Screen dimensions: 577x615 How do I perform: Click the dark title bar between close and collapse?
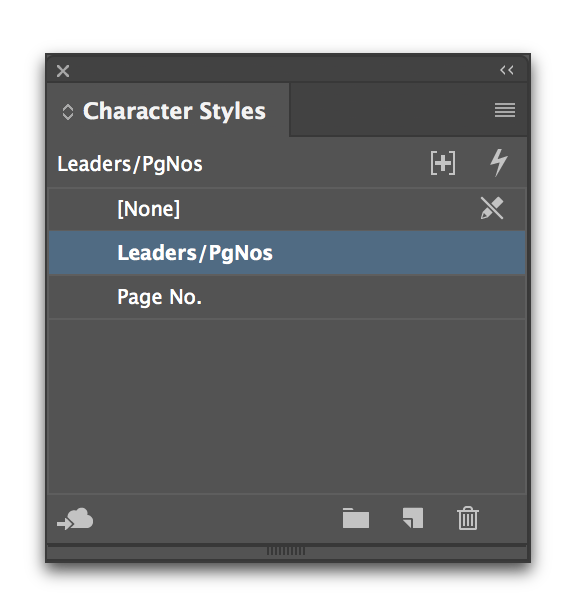click(284, 71)
